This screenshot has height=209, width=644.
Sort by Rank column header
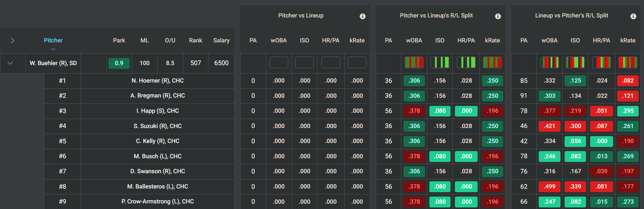tap(196, 40)
